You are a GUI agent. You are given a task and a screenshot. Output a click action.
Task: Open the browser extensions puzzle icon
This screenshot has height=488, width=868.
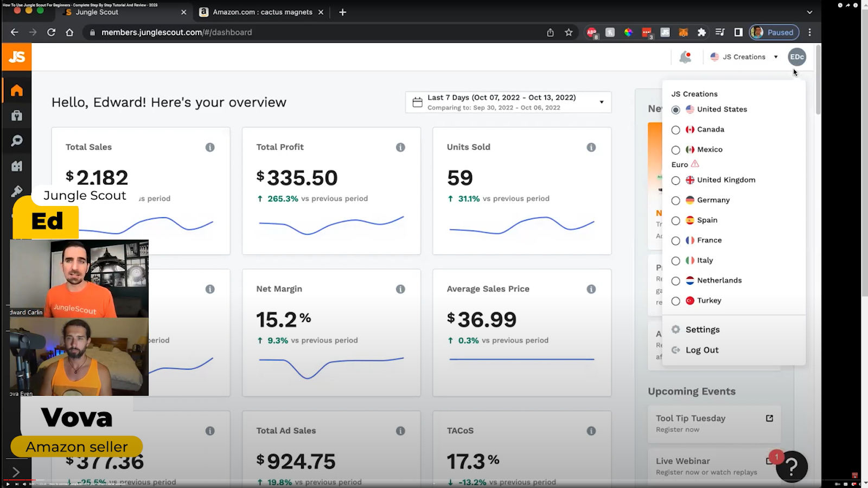pyautogui.click(x=701, y=33)
